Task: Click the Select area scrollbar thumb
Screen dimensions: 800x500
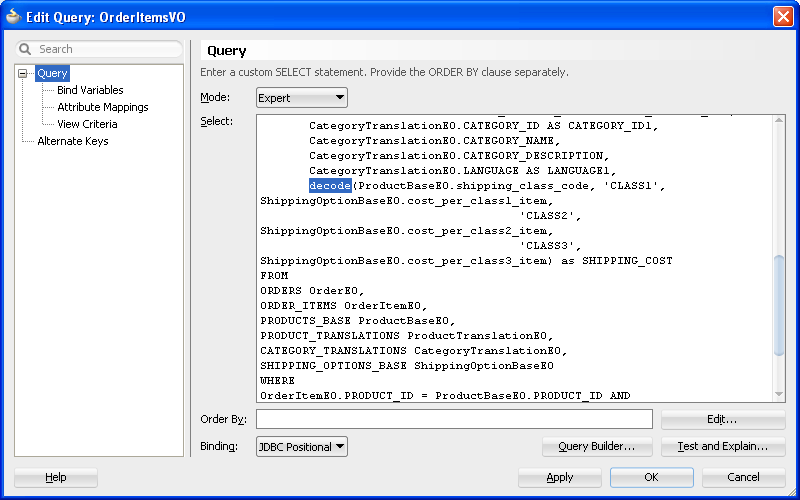Action: (x=779, y=305)
